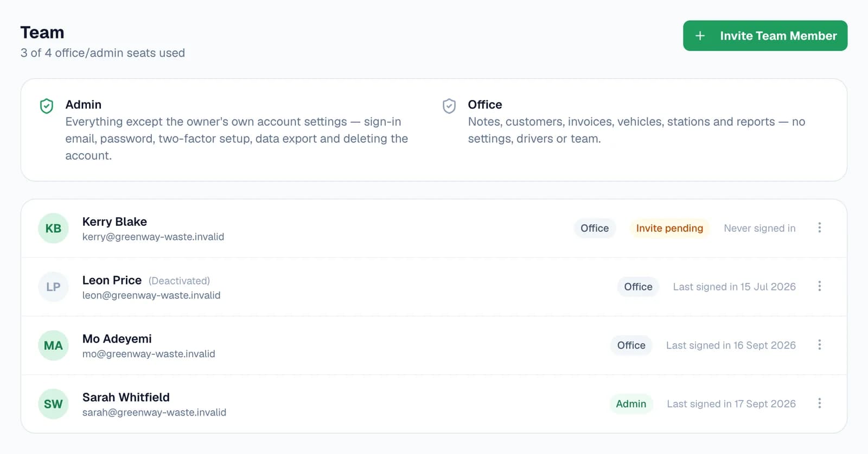Click the Invite pending badge
This screenshot has height=454, width=868.
(669, 228)
